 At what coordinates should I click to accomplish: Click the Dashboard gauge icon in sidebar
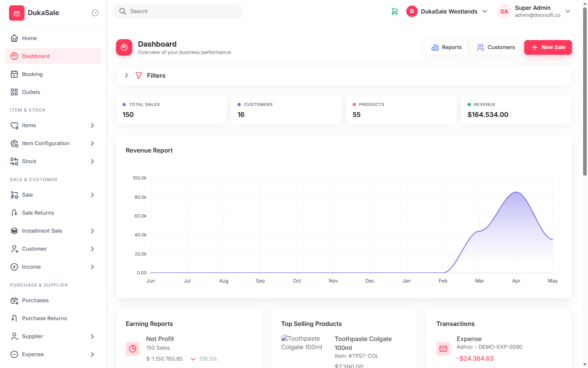click(14, 56)
